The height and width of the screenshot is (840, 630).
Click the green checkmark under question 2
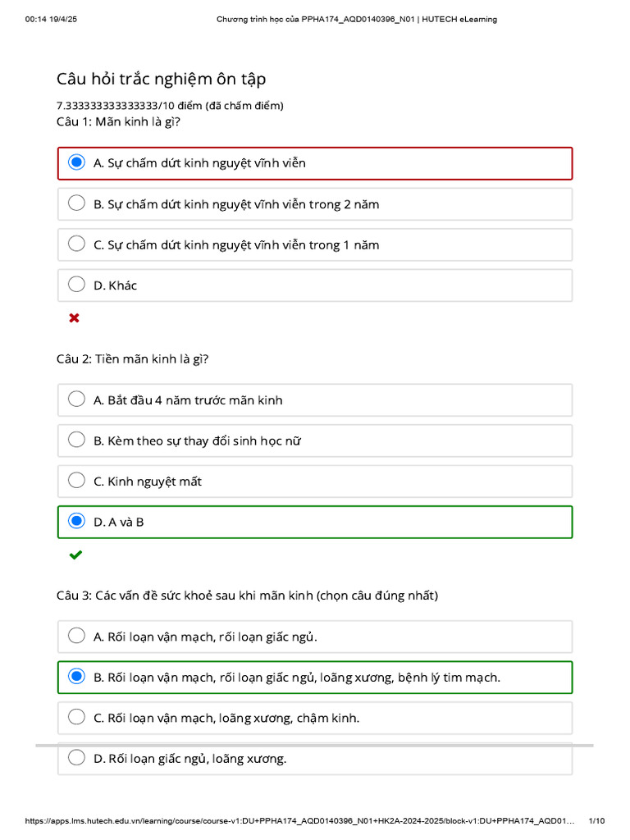click(x=75, y=555)
